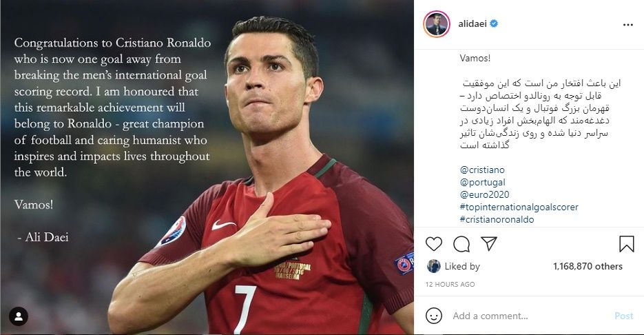Show tagged people icon on photo
The image size is (644, 335).
(x=19, y=316)
